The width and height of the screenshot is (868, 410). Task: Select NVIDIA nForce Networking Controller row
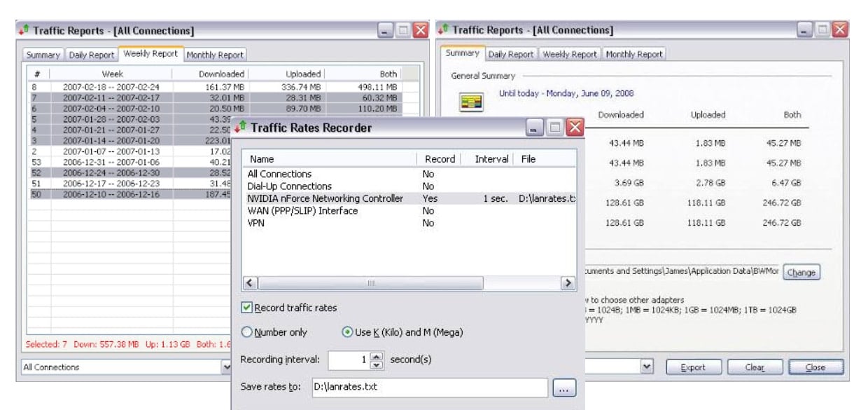(409, 198)
